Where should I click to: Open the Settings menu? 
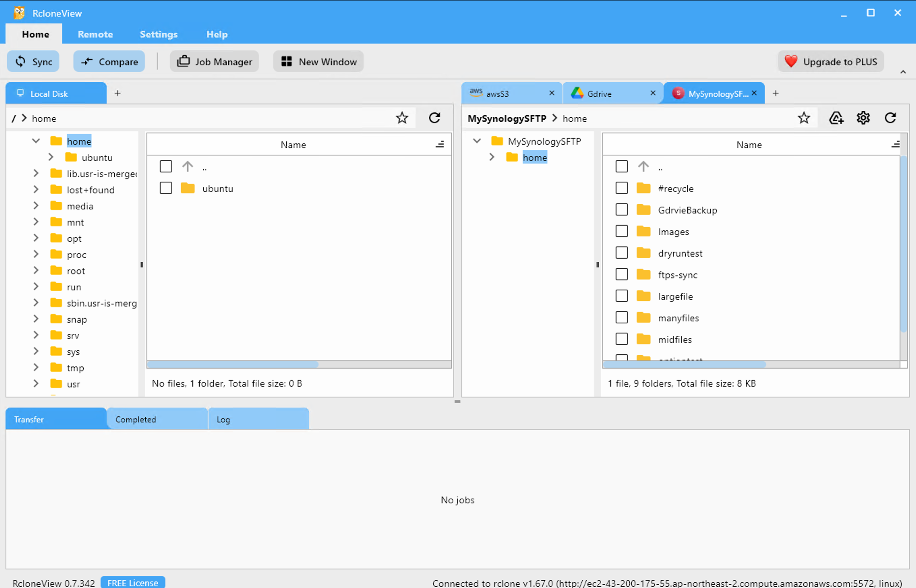(x=159, y=34)
